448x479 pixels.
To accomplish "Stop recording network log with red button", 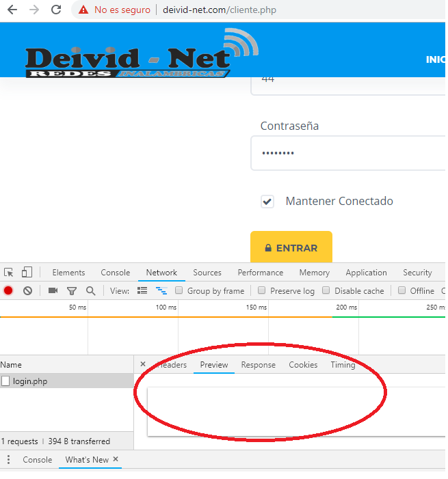I will pos(8,290).
